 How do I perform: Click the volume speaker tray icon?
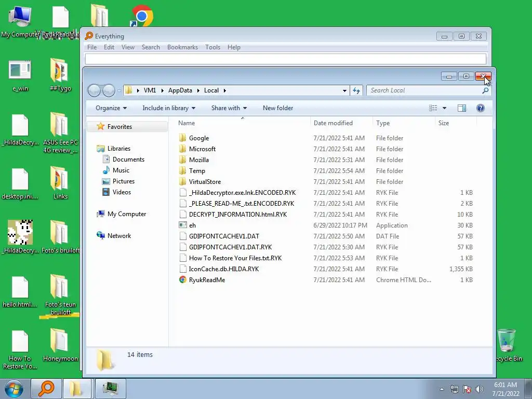tap(479, 389)
